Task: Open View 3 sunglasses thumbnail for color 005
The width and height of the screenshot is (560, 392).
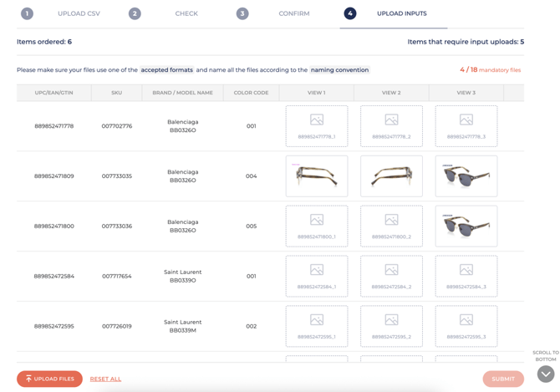Action: (466, 227)
